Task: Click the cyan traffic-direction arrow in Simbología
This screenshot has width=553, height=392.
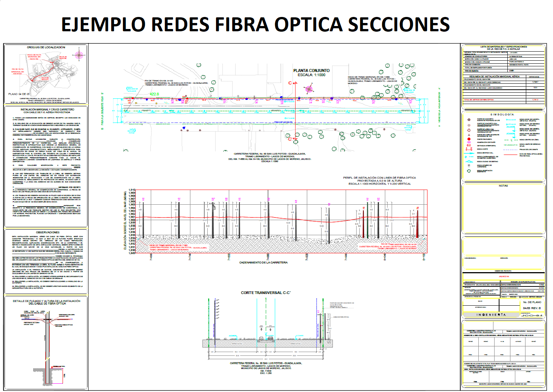Action: [x=469, y=153]
